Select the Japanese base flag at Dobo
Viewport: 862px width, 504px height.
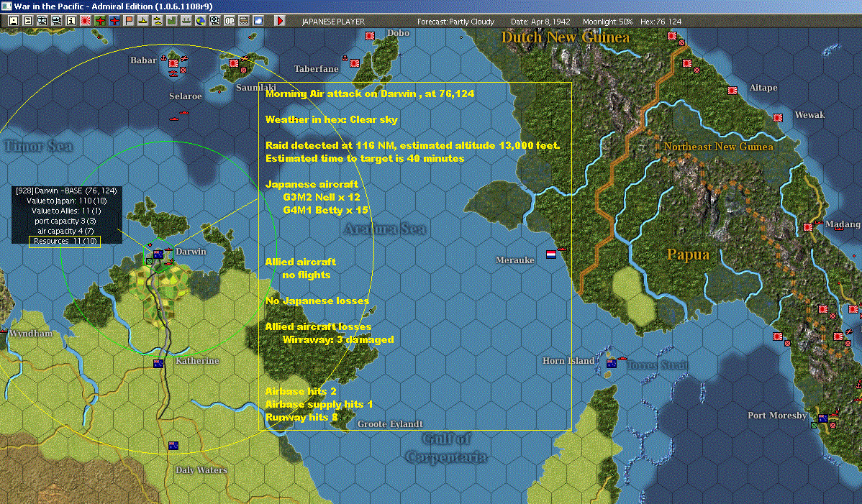pos(370,36)
